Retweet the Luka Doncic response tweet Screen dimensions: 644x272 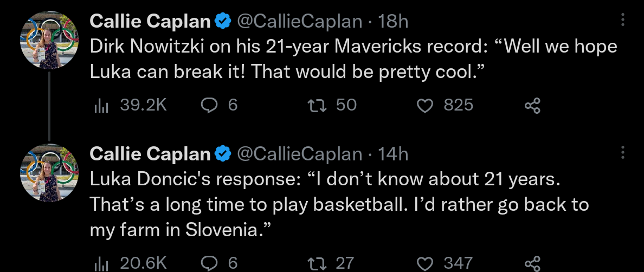coord(315,263)
